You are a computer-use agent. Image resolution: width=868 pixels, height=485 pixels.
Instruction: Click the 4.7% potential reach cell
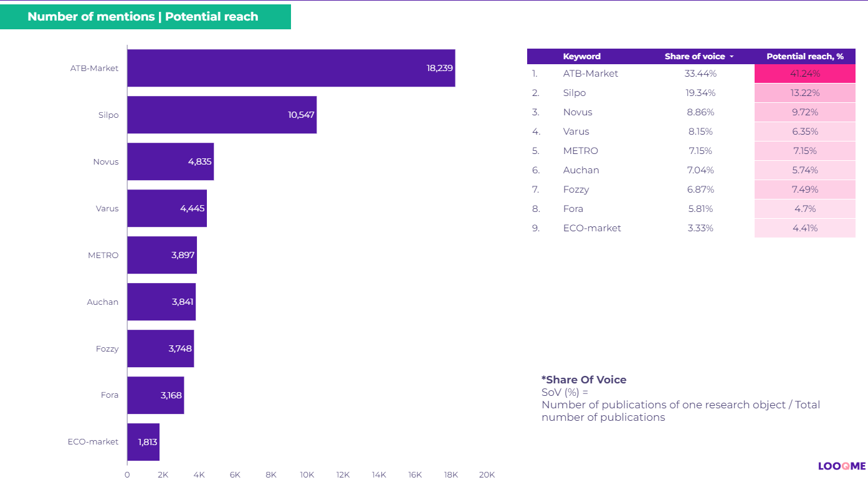(805, 209)
